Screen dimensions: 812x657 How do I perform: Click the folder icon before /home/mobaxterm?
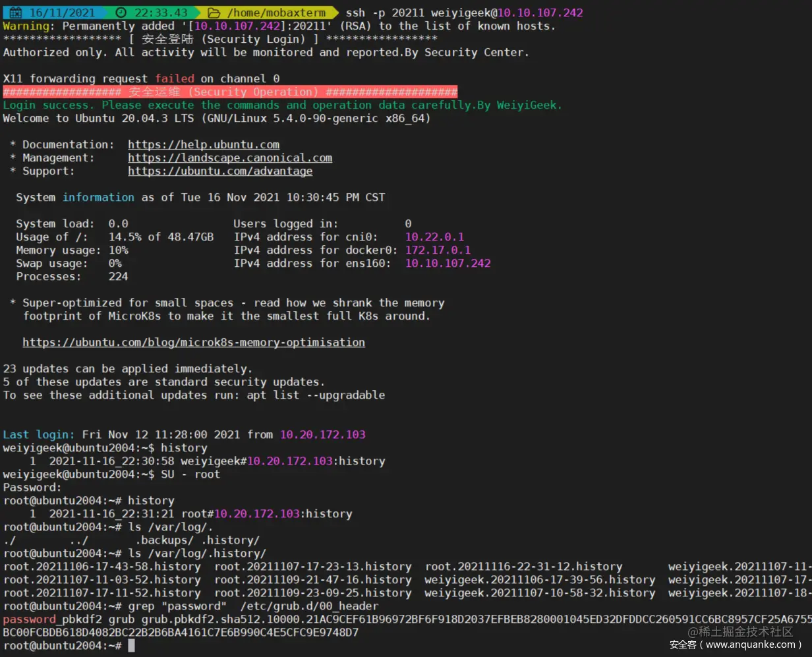[x=214, y=13]
